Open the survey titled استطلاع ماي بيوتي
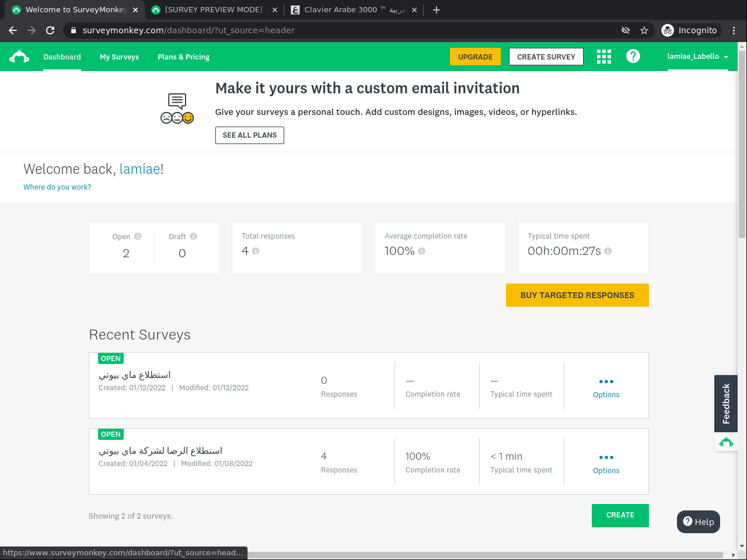Screen dimensions: 747x560 [135, 374]
